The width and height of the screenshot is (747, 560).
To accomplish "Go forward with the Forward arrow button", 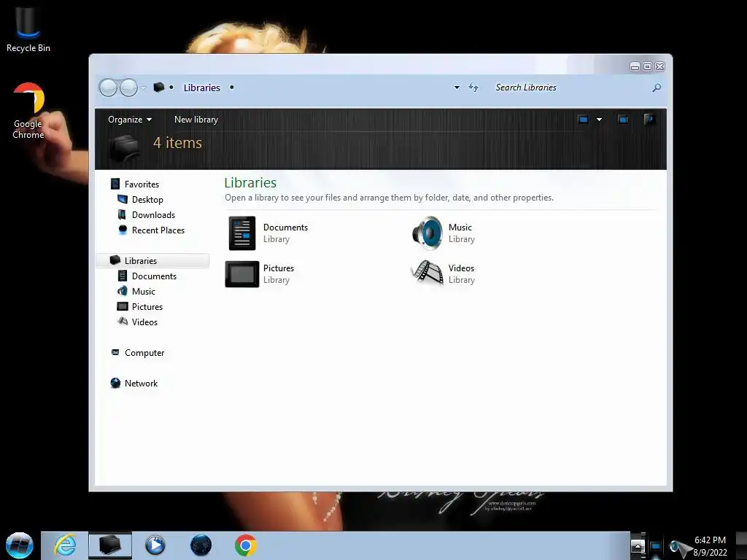I will coord(128,87).
